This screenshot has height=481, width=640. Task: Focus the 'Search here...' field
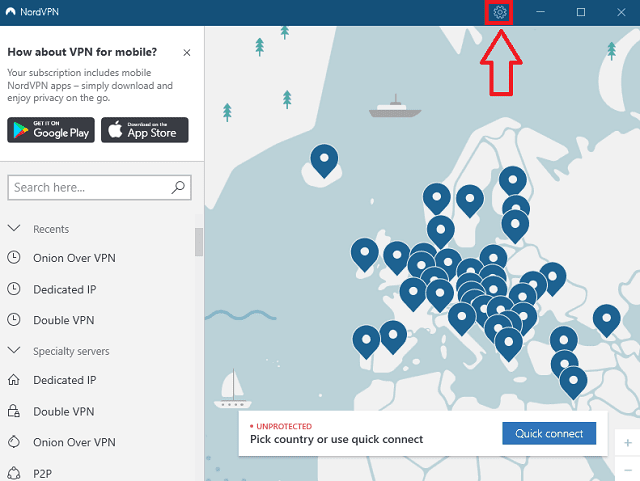point(99,187)
